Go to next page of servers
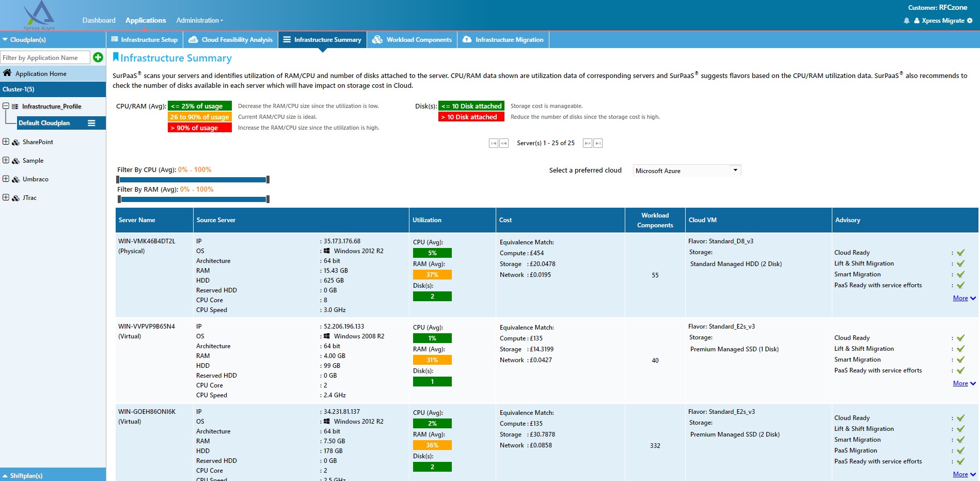This screenshot has height=481, width=980. 588,143
